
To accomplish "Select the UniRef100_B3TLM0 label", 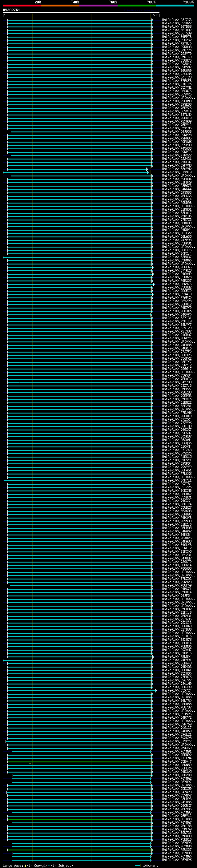I will coord(177,115).
